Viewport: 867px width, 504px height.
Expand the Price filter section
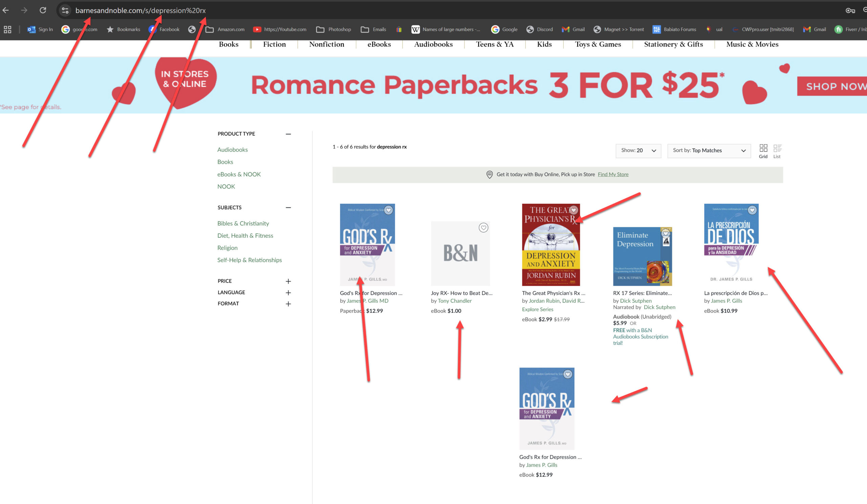click(x=288, y=281)
